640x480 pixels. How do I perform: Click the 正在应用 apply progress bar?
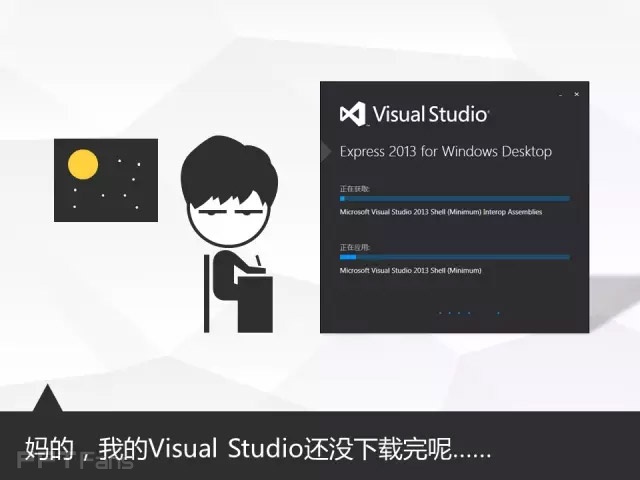click(454, 257)
